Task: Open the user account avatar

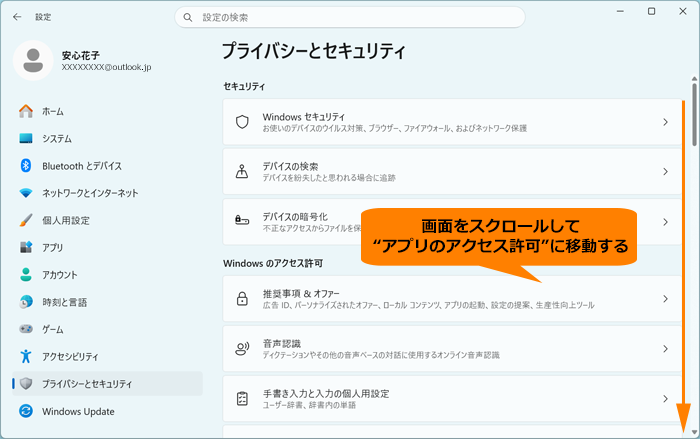Action: click(x=33, y=60)
